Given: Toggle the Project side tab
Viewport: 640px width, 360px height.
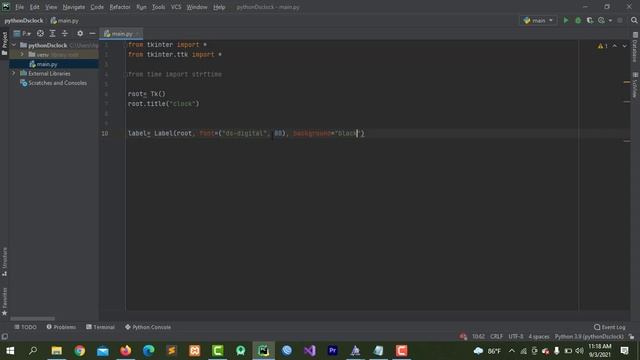Looking at the screenshot, I should pyautogui.click(x=4, y=43).
